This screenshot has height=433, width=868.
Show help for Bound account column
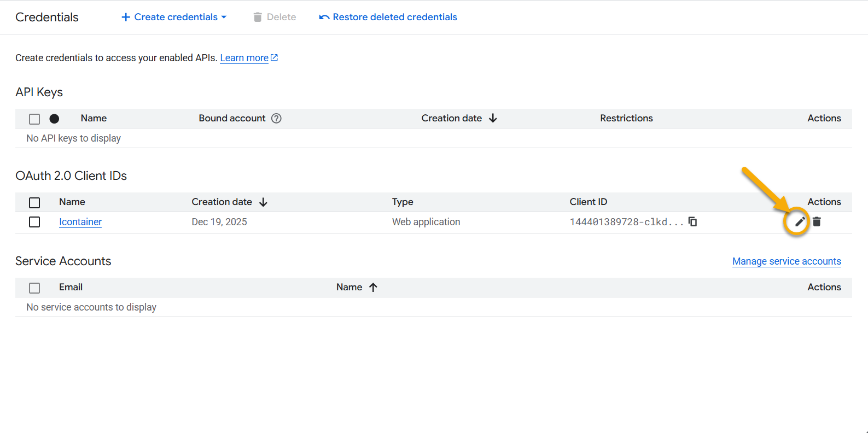pyautogui.click(x=277, y=118)
